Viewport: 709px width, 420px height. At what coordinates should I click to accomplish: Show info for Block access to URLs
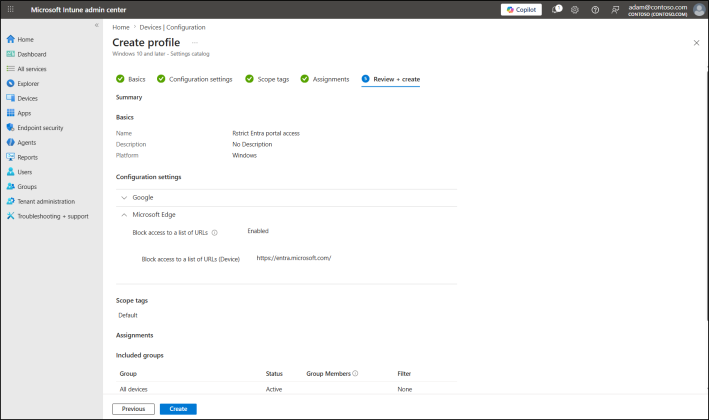point(215,233)
